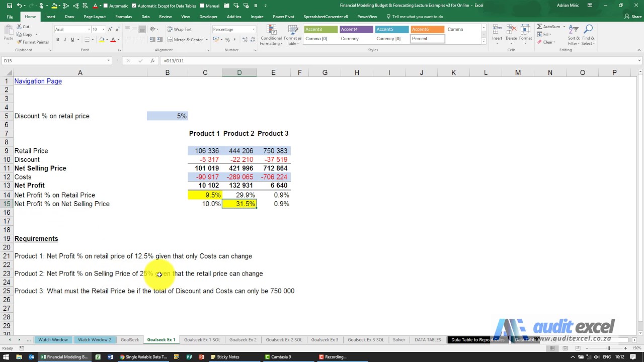This screenshot has height=362, width=644.
Task: Apply the Accent4 purple cell style
Action: pyautogui.click(x=356, y=29)
